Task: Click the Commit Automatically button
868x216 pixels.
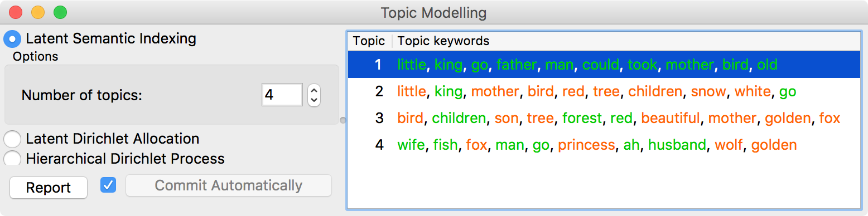Action: coord(229,185)
